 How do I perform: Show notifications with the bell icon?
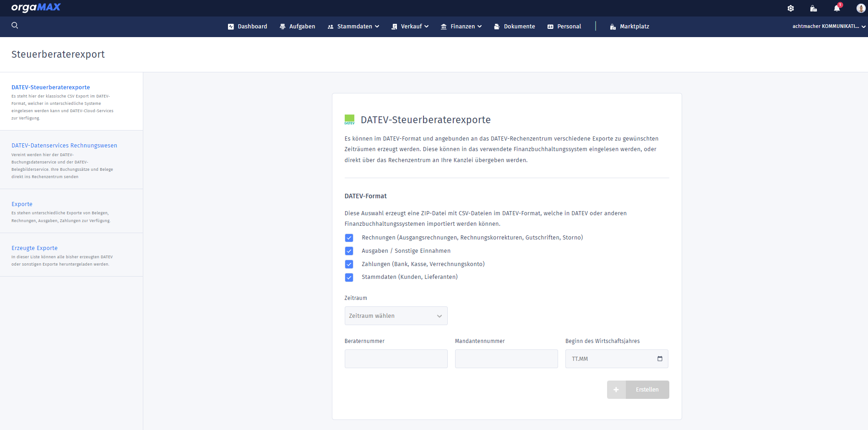pos(837,8)
